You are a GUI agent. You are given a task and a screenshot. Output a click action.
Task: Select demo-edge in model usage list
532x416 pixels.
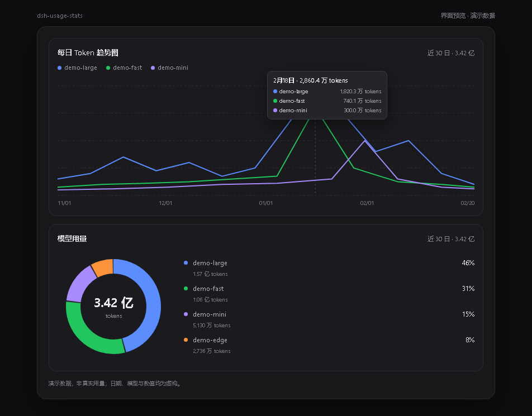[329, 345]
